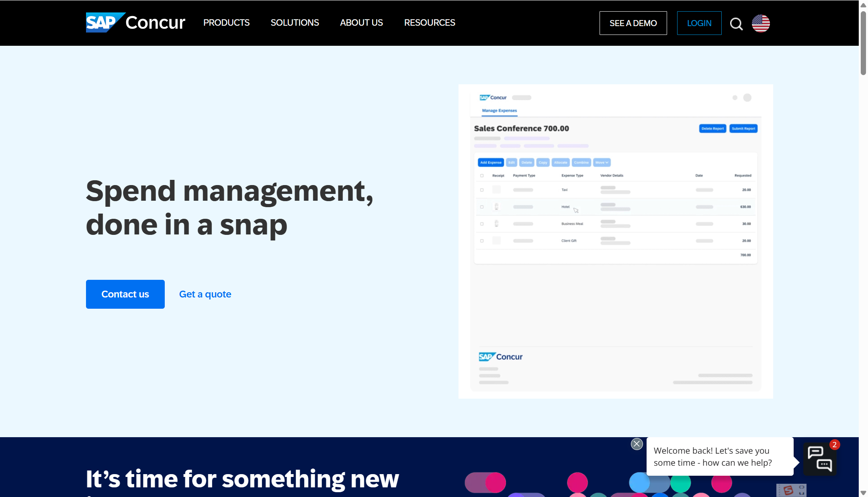
Task: Expand the SOLUTIONS navigation menu
Action: 295,22
